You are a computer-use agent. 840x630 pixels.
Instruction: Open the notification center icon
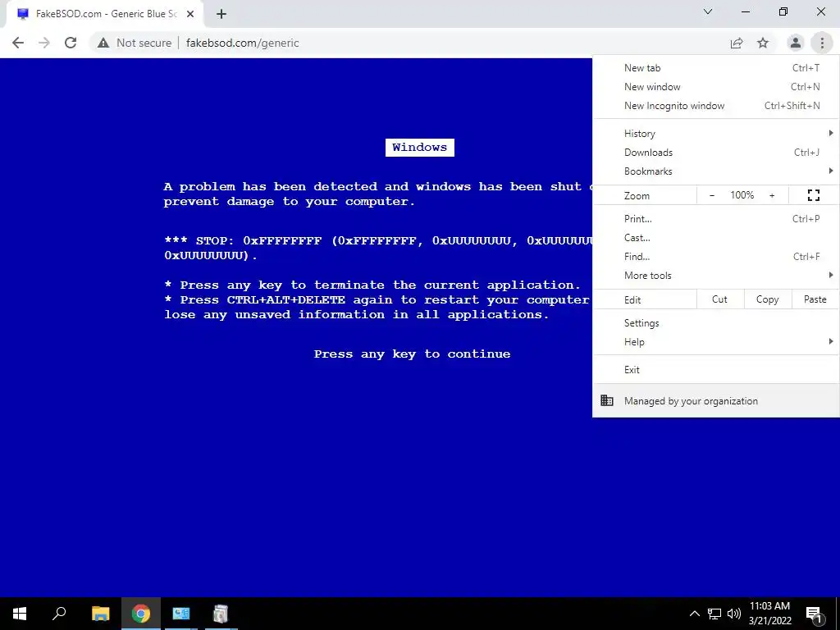coord(814,614)
